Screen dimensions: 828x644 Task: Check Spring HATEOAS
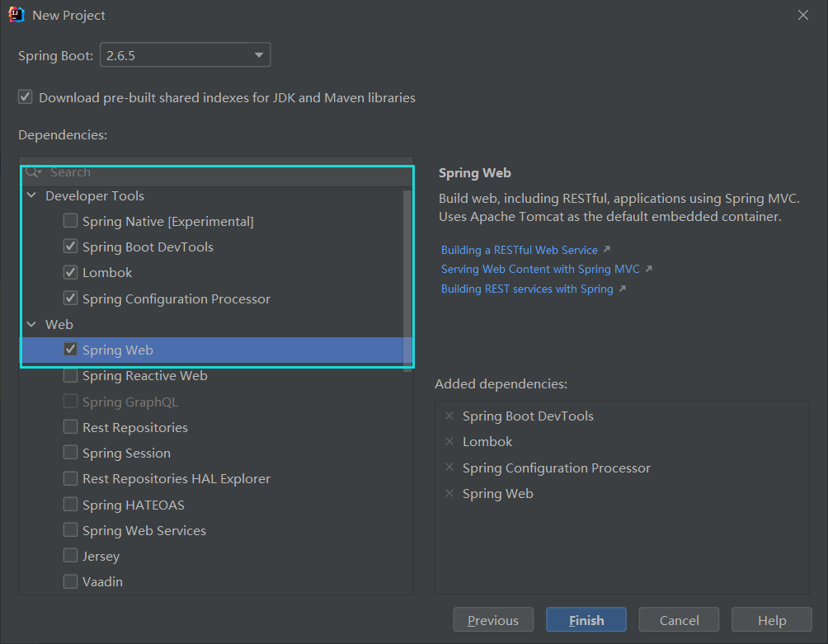(x=70, y=504)
